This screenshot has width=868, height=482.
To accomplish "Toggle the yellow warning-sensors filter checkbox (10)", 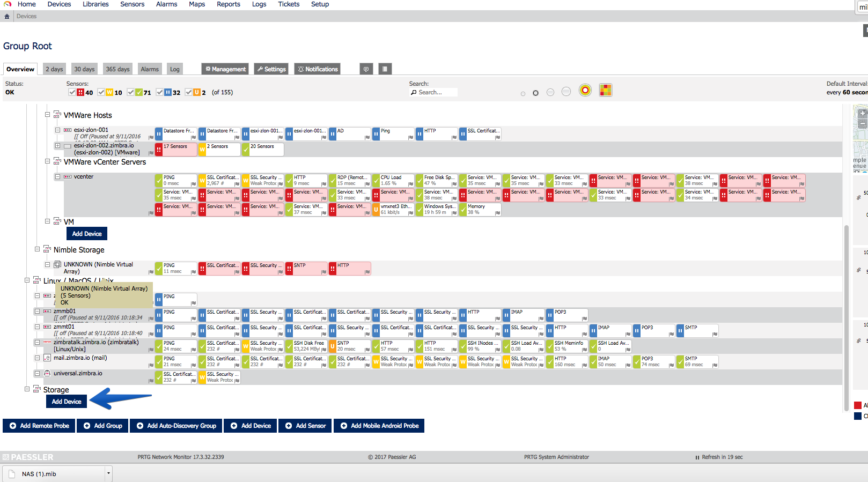I will coord(101,92).
